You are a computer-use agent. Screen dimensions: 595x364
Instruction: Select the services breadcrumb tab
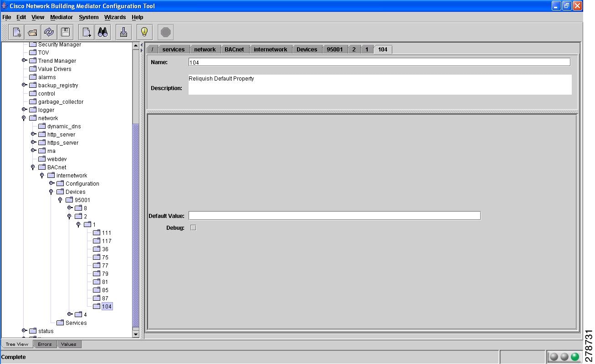pyautogui.click(x=174, y=50)
